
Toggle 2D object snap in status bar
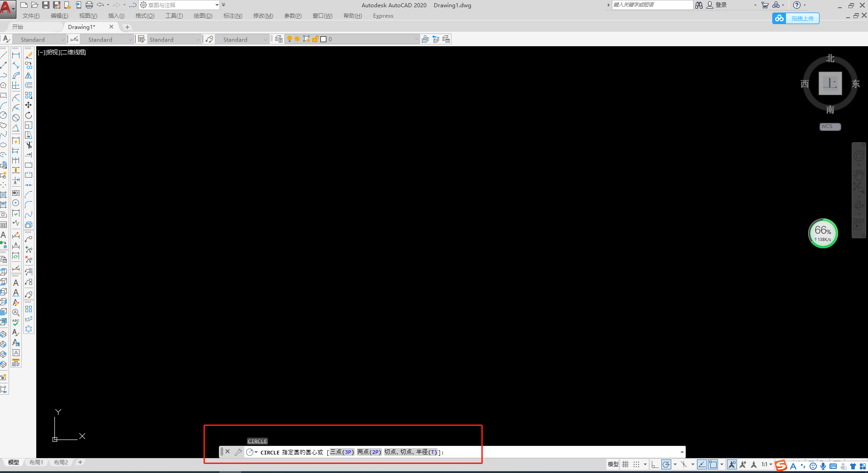[713, 464]
